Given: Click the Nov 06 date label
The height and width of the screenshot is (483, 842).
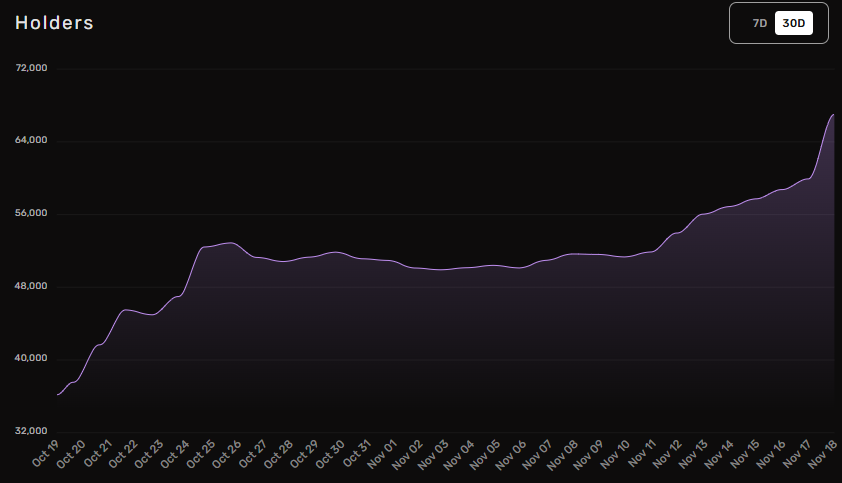Looking at the screenshot, I should pos(514,455).
